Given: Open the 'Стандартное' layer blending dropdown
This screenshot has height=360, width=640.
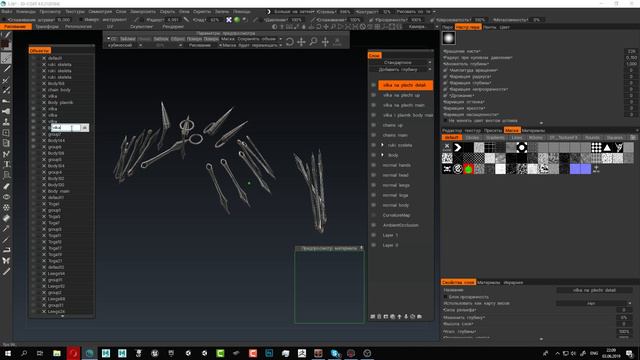Looking at the screenshot, I should (400, 62).
